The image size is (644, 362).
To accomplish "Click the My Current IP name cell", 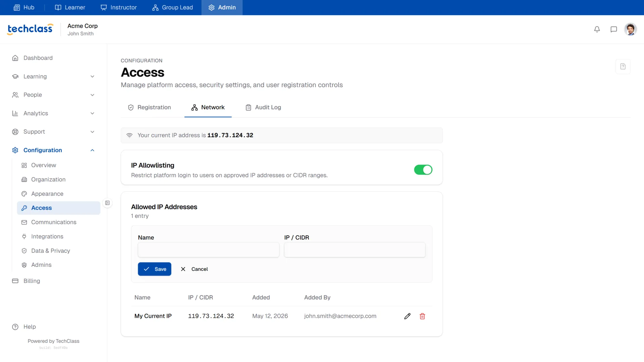I will click(153, 316).
